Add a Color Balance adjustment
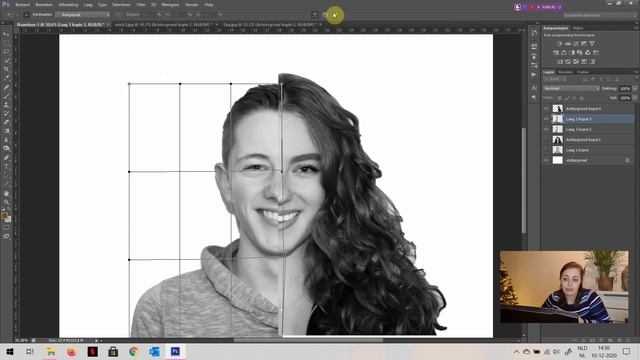This screenshot has width=640, height=360. tap(564, 53)
